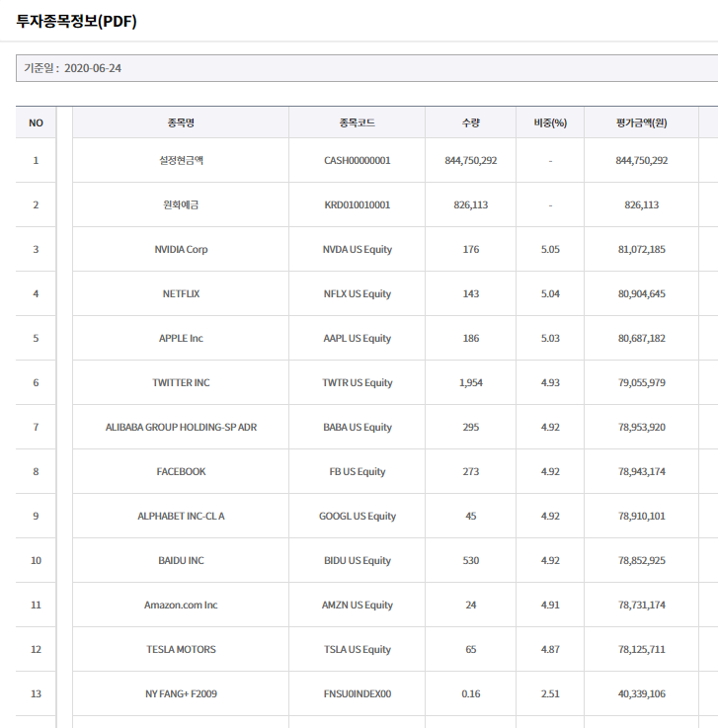Click the APPLE Inc name cell
Screen dimensions: 718x728
click(x=181, y=338)
